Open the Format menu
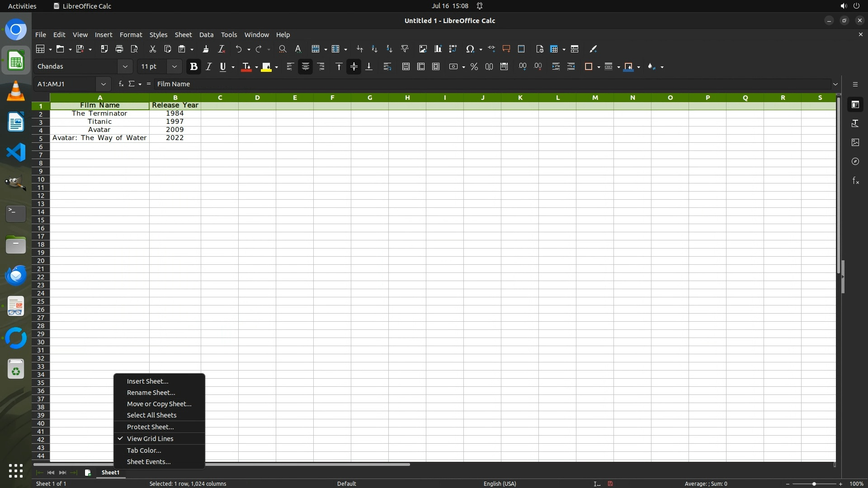 coord(131,34)
